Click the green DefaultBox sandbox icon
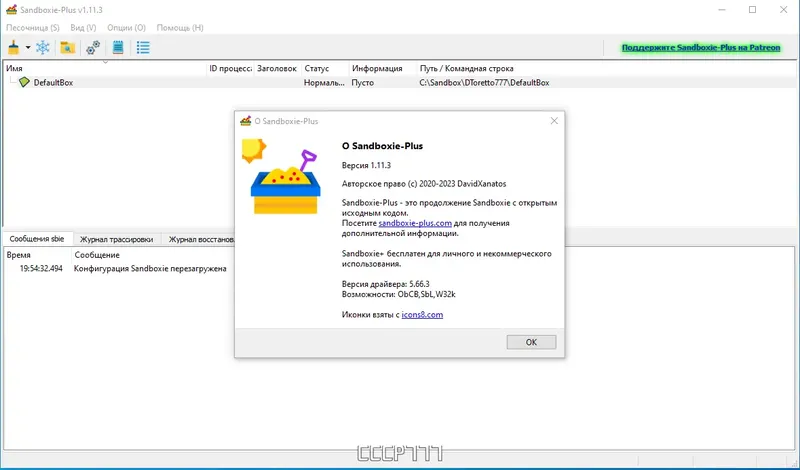This screenshot has height=470, width=800. pyautogui.click(x=24, y=82)
